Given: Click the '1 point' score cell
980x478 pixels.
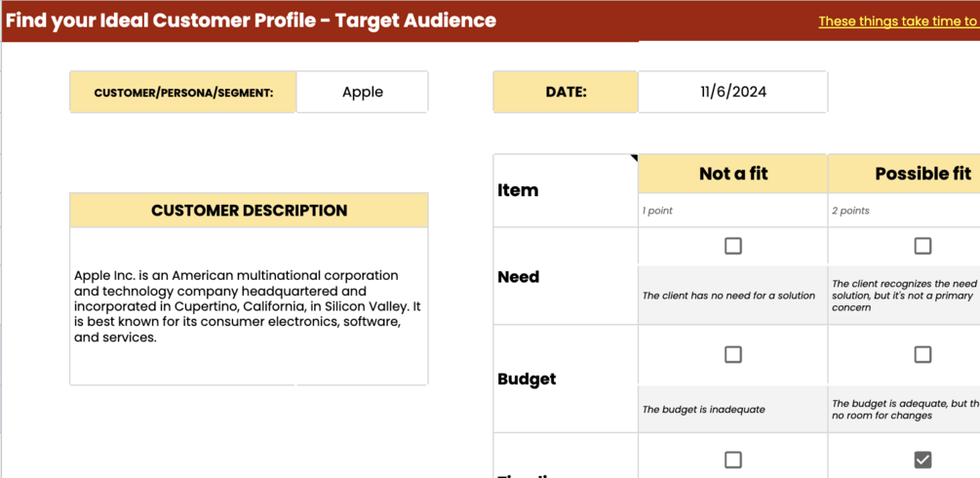Looking at the screenshot, I should click(732, 211).
